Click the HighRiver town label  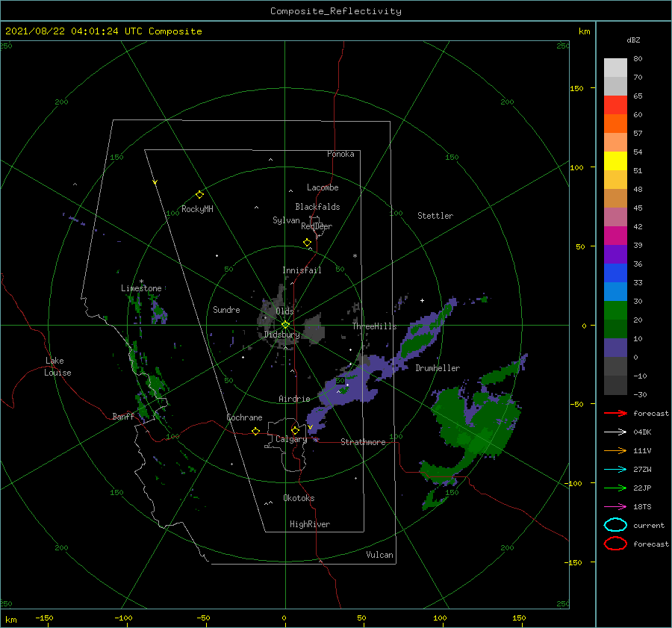(x=310, y=524)
